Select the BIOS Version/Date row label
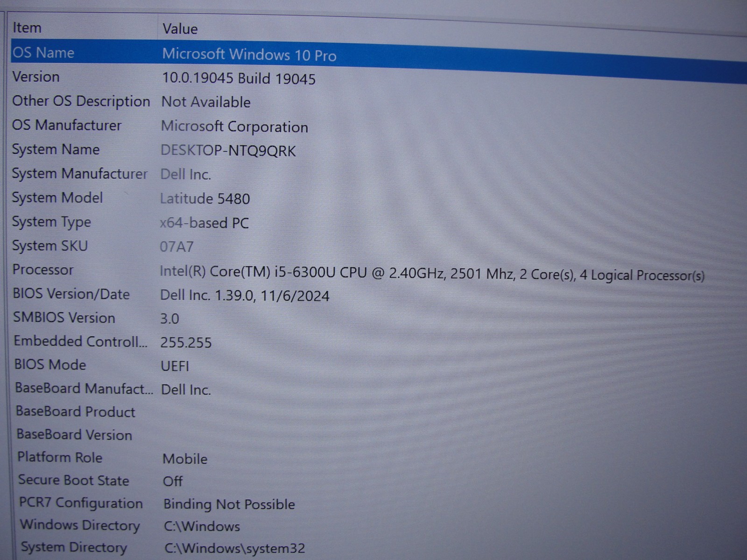Viewport: 747px width, 560px height. [x=71, y=294]
